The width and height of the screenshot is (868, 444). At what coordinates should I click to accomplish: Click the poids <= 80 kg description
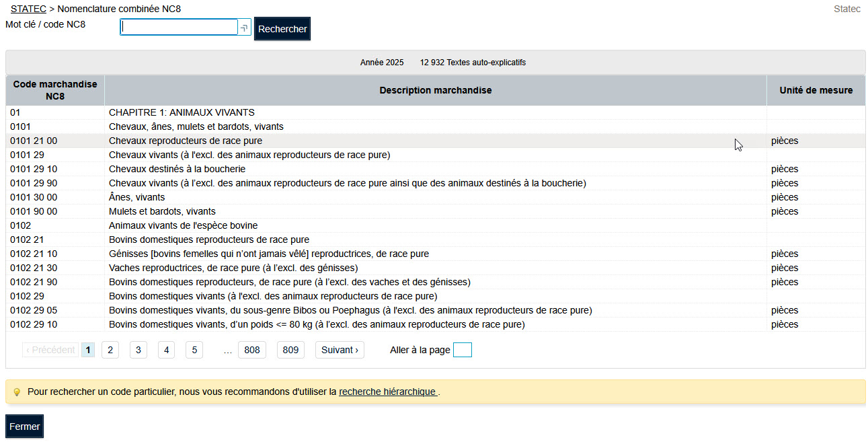(317, 324)
